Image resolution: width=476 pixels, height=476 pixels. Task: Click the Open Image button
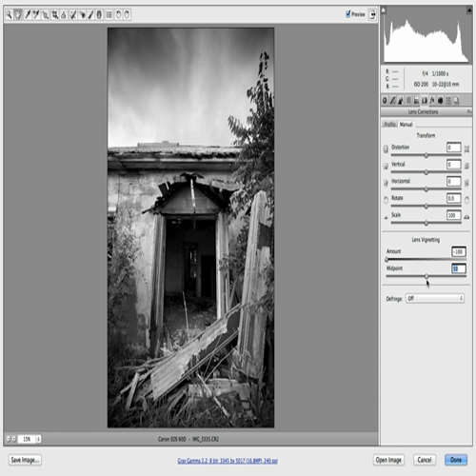tap(388, 460)
